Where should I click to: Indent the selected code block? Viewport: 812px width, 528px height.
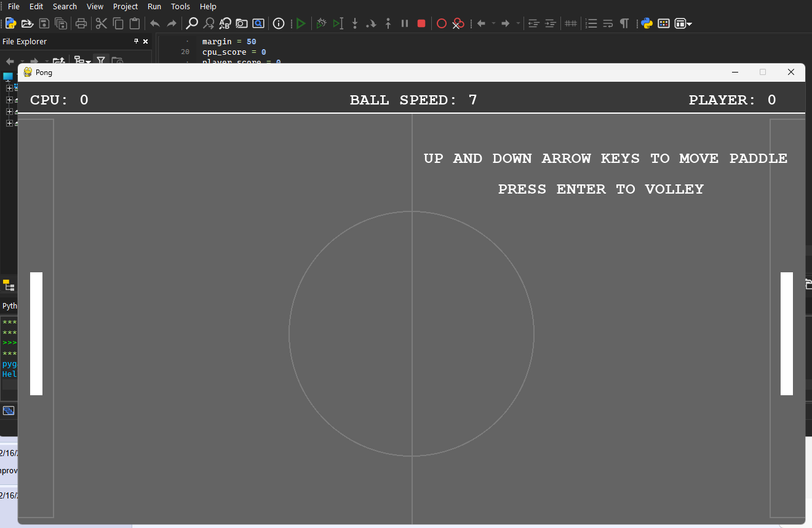551,23
